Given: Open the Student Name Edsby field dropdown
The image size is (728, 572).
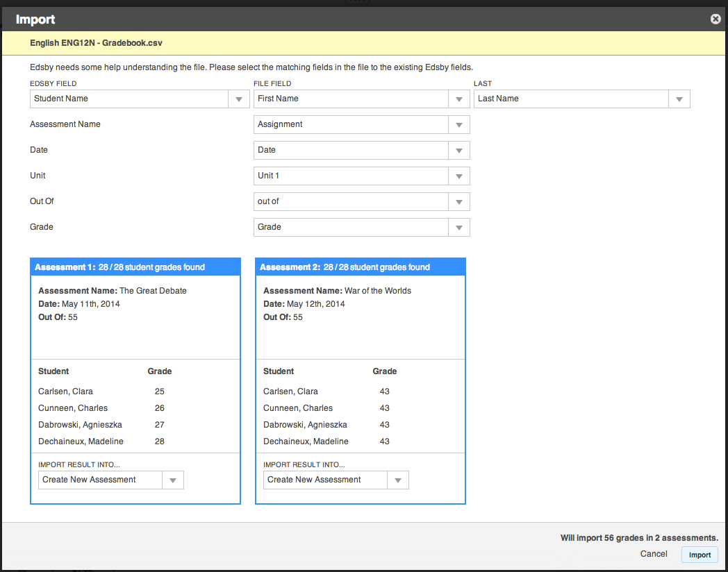Looking at the screenshot, I should [238, 99].
